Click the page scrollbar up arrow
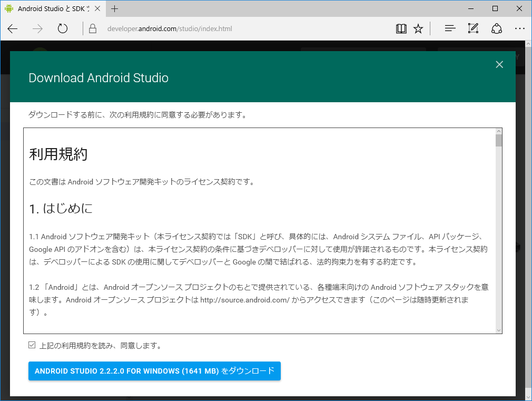This screenshot has width=532, height=401. (x=528, y=44)
